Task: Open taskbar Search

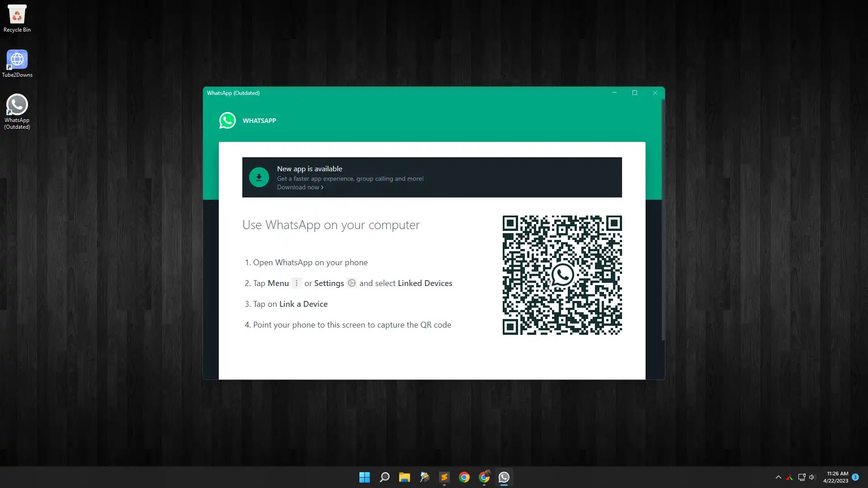Action: coord(384,477)
